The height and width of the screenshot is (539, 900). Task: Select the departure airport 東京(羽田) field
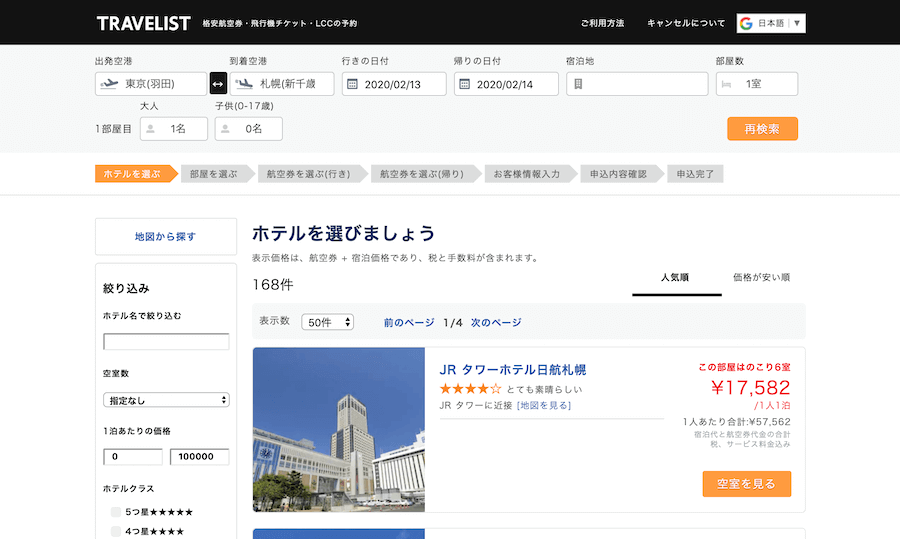pos(150,84)
